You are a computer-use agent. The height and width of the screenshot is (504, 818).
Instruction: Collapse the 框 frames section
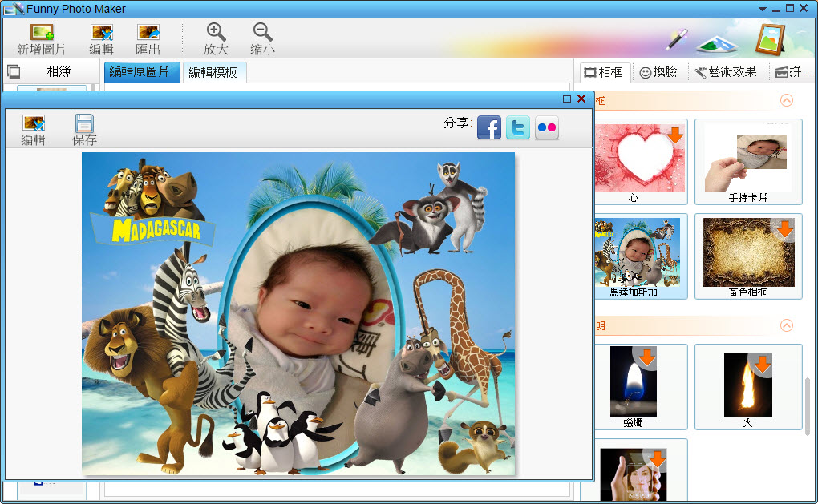(786, 100)
